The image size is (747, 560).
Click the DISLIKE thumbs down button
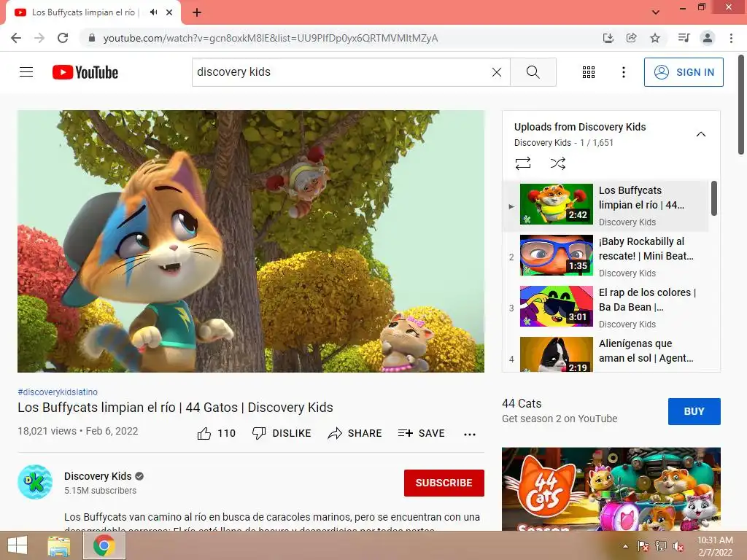tap(282, 433)
